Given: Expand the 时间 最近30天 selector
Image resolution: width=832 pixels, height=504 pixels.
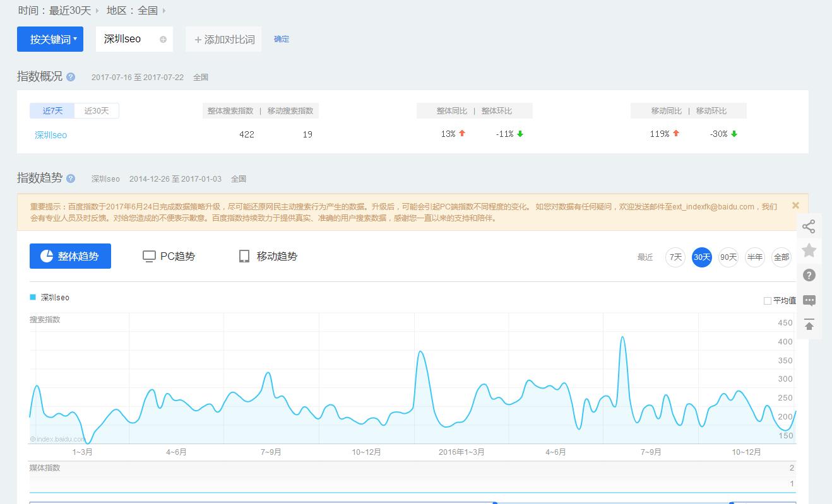Looking at the screenshot, I should tap(59, 11).
